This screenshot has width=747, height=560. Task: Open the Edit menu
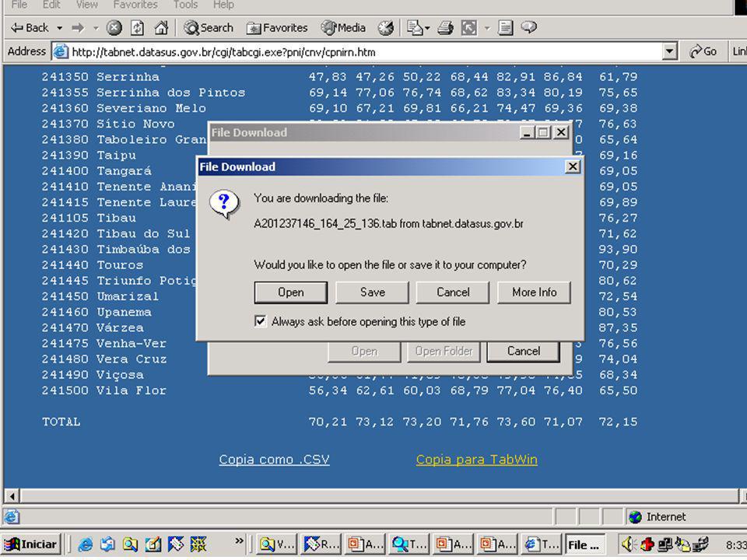[x=51, y=5]
